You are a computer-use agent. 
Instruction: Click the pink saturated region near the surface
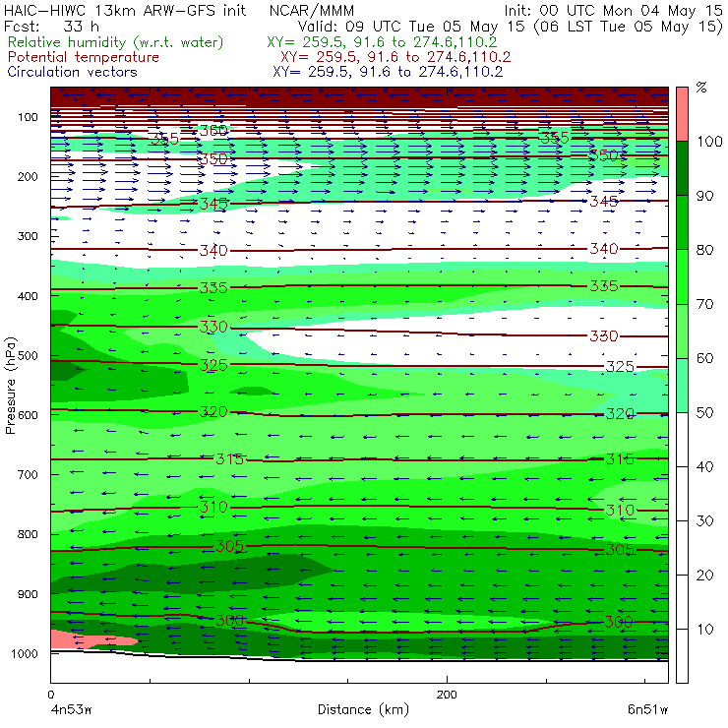pos(89,640)
